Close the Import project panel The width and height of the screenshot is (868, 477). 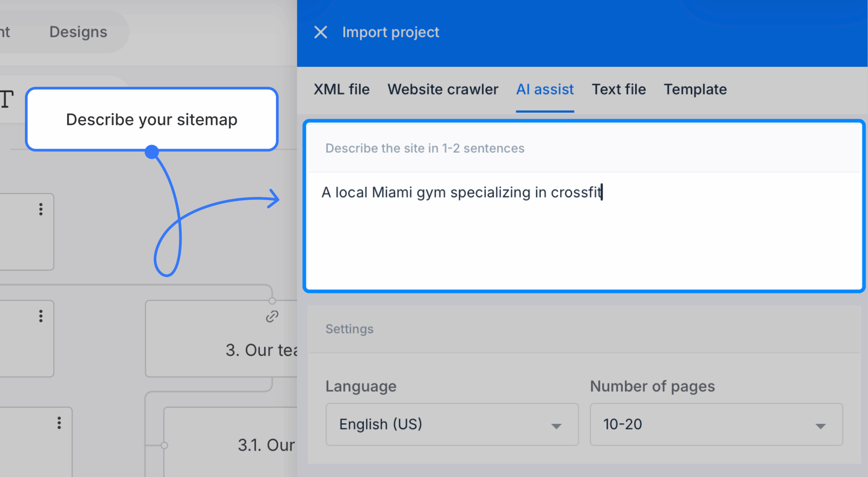point(320,33)
